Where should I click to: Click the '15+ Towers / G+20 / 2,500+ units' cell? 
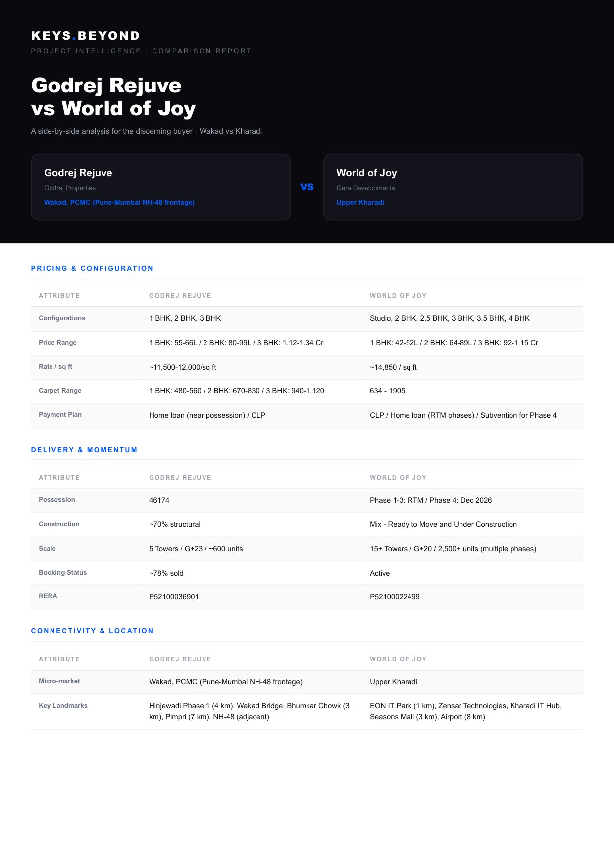[x=453, y=549]
